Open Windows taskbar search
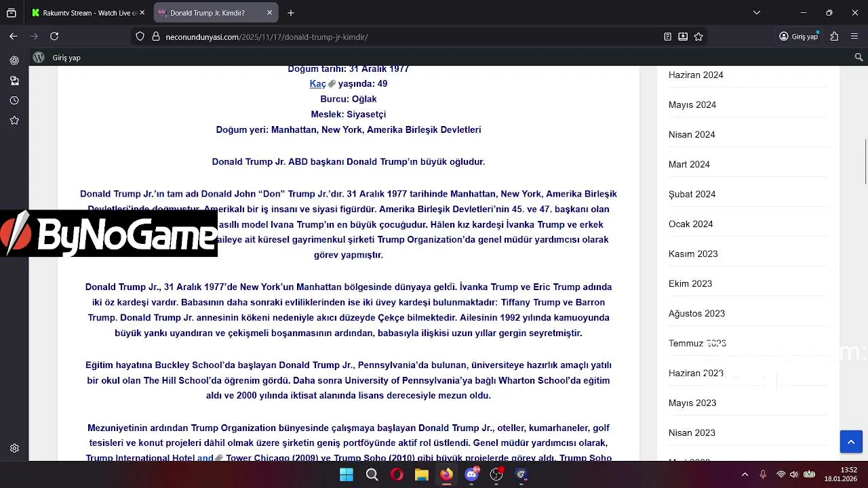 [x=372, y=474]
